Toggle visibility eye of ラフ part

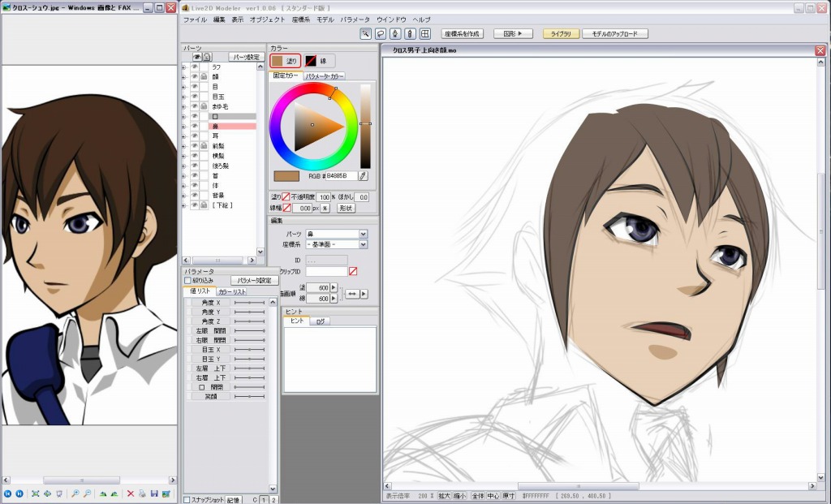(x=195, y=67)
